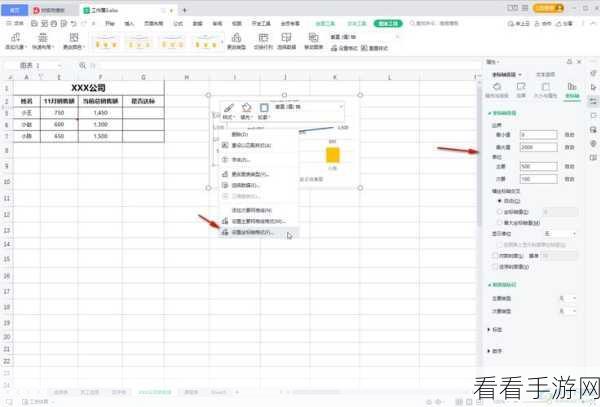Click Switch Row/Column (切换行列) icon
Image resolution: width=600 pixels, height=407 pixels.
[263, 41]
